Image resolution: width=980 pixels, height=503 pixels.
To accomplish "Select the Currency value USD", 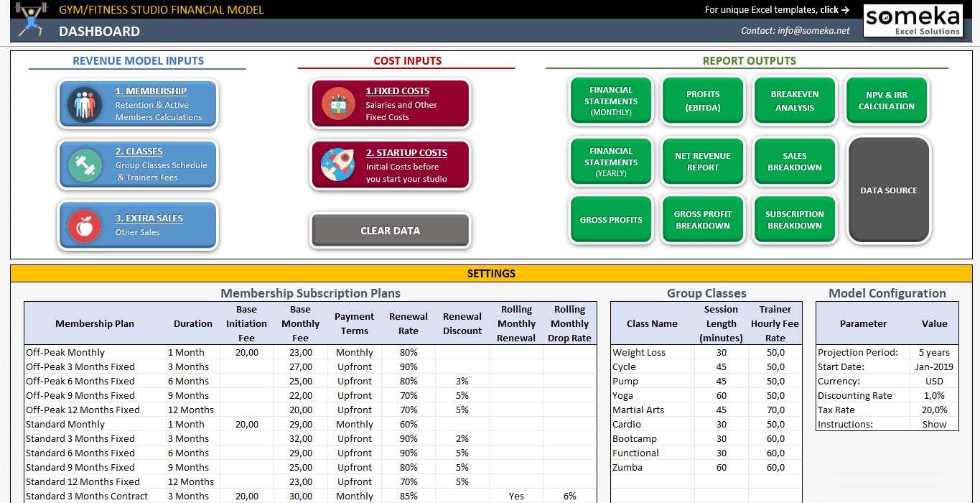I will click(x=934, y=382).
